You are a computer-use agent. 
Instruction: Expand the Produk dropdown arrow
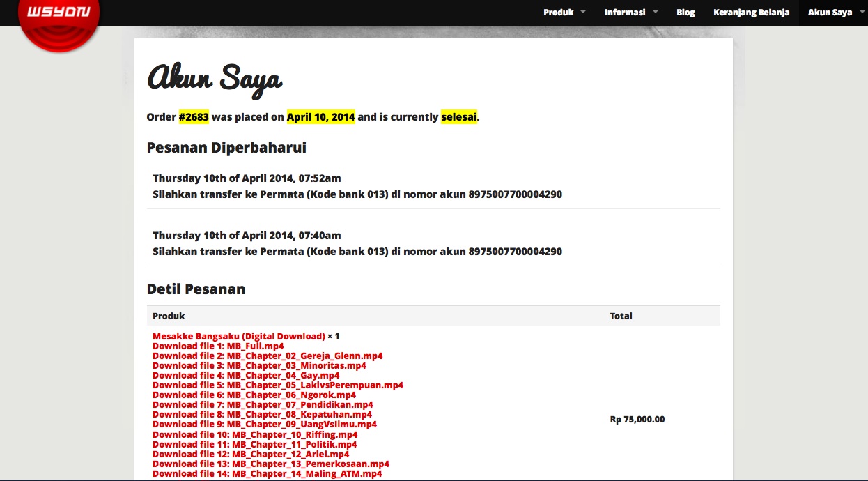[583, 12]
